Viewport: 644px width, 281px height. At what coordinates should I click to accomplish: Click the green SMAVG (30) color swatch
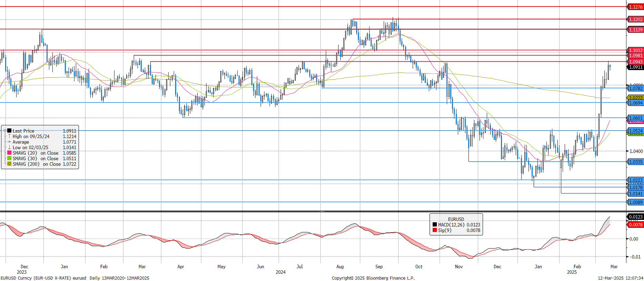[x=9, y=158]
